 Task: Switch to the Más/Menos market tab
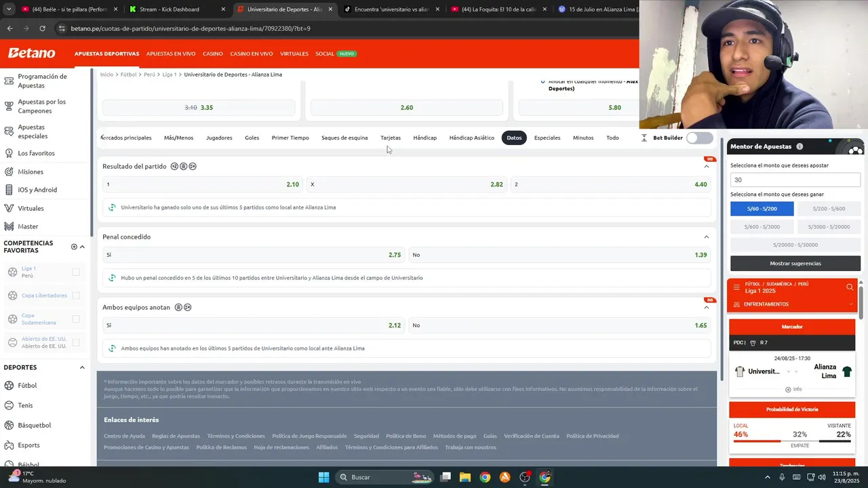click(x=178, y=138)
